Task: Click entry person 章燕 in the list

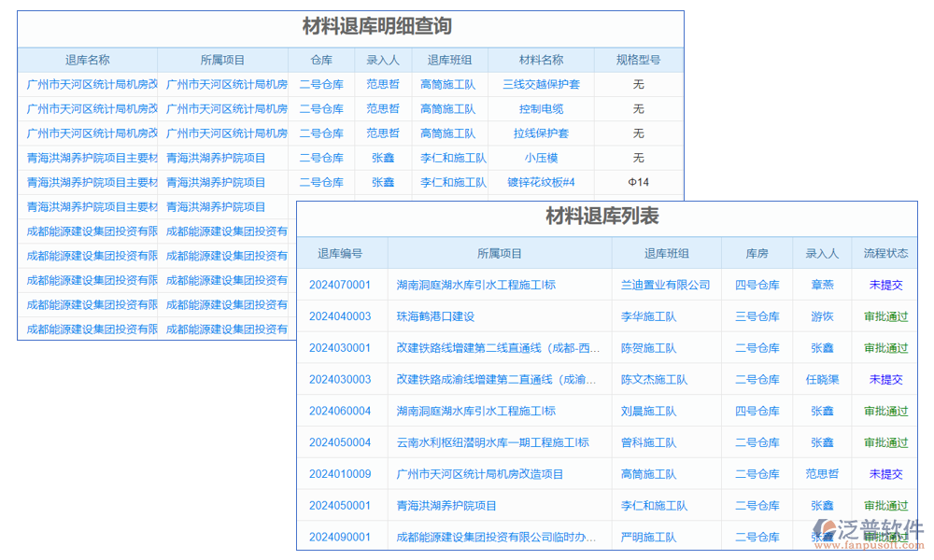Action: coord(823,285)
